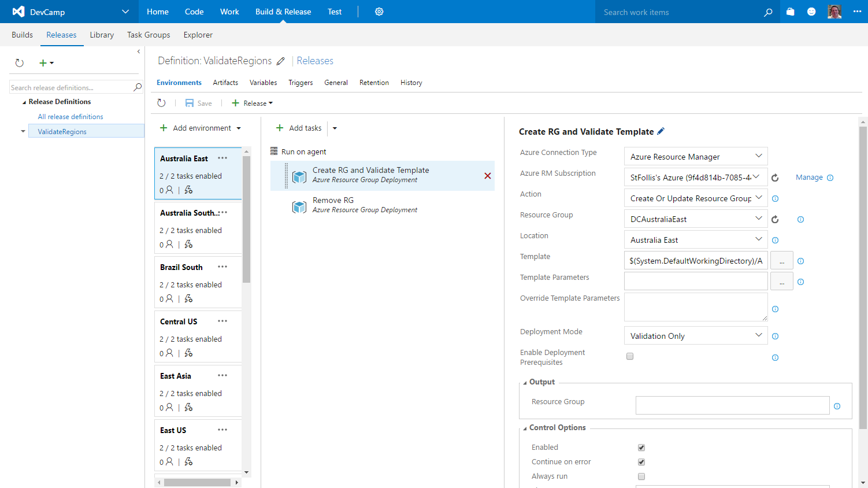
Task: Collapse the left pane with chevron
Action: click(x=139, y=51)
